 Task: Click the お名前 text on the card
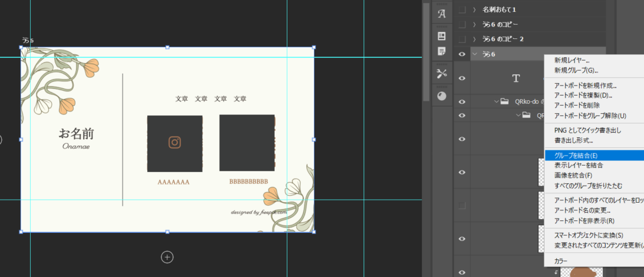[x=76, y=133]
